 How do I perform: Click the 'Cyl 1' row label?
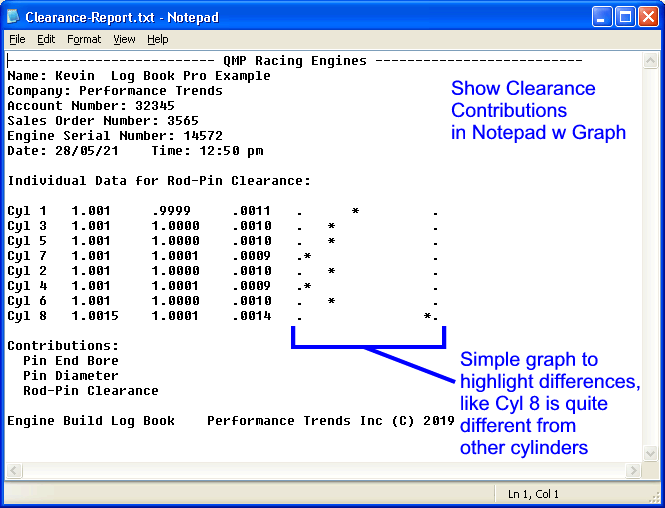[x=27, y=211]
